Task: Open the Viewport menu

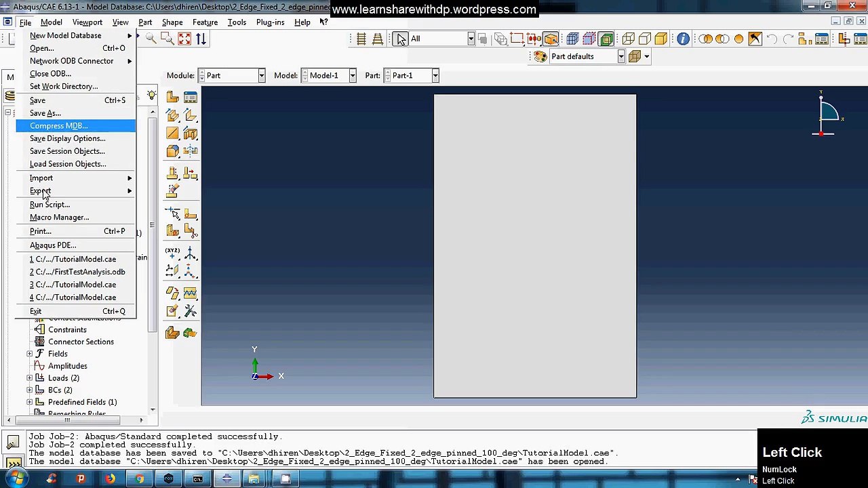Action: point(87,22)
